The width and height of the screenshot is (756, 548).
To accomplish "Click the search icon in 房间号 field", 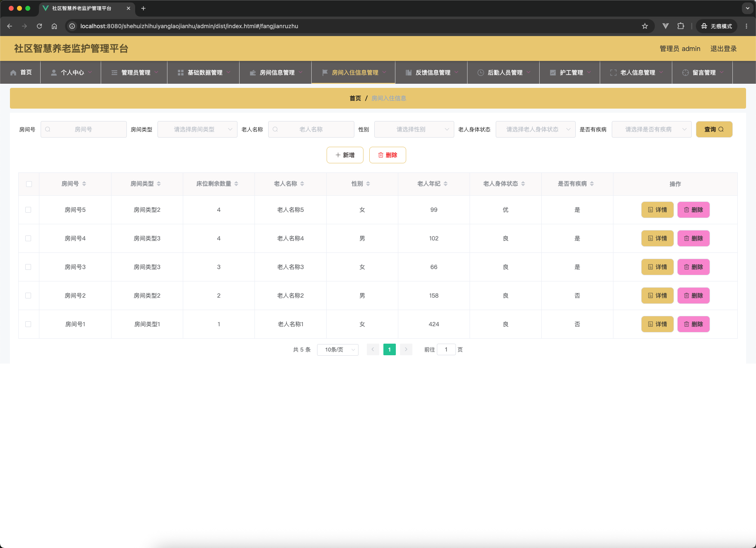I will (x=48, y=129).
